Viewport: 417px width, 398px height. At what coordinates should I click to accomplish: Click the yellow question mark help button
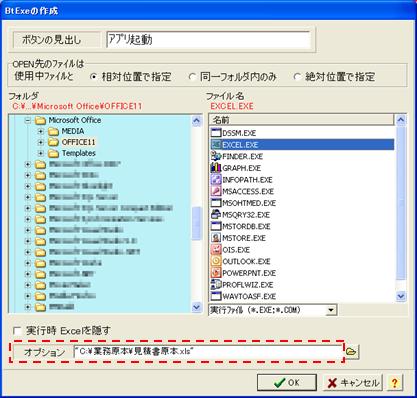click(395, 382)
